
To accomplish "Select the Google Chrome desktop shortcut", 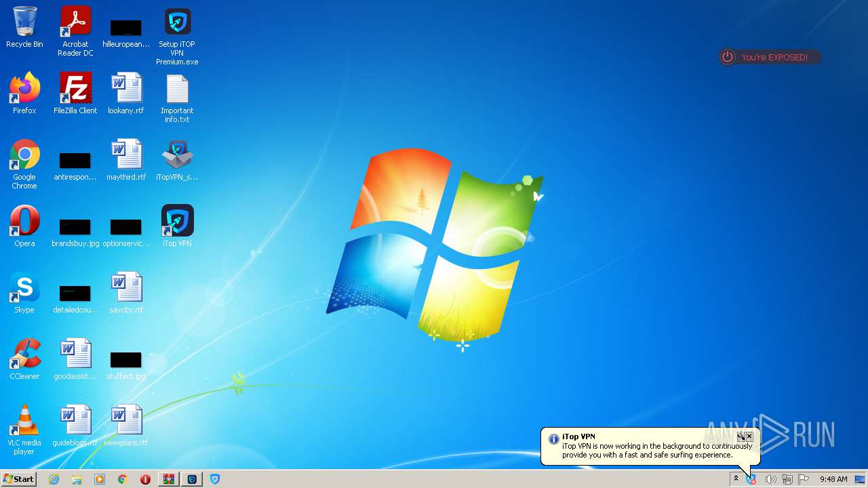I will [x=24, y=165].
